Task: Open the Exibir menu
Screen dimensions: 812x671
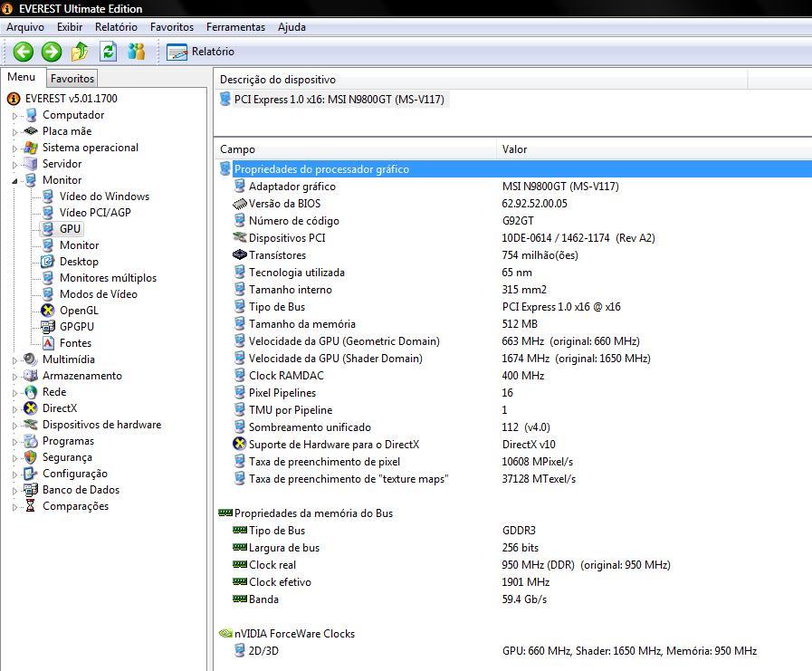Action: (x=70, y=27)
